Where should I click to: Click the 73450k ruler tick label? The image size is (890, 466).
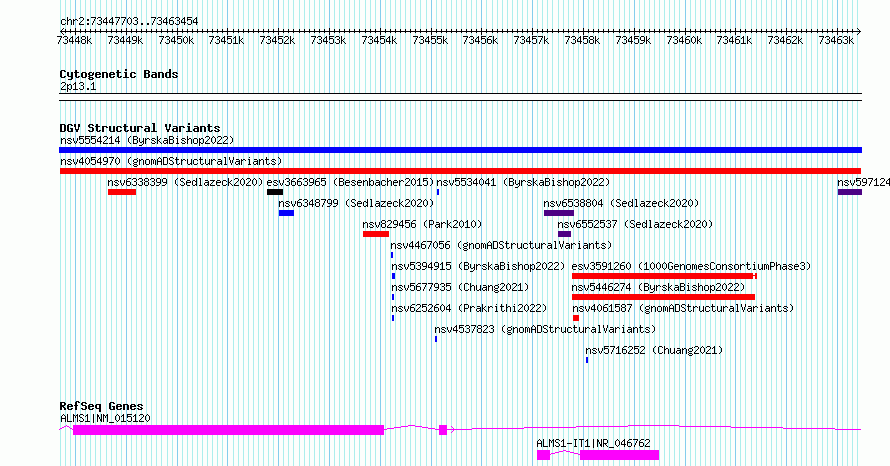(176, 40)
